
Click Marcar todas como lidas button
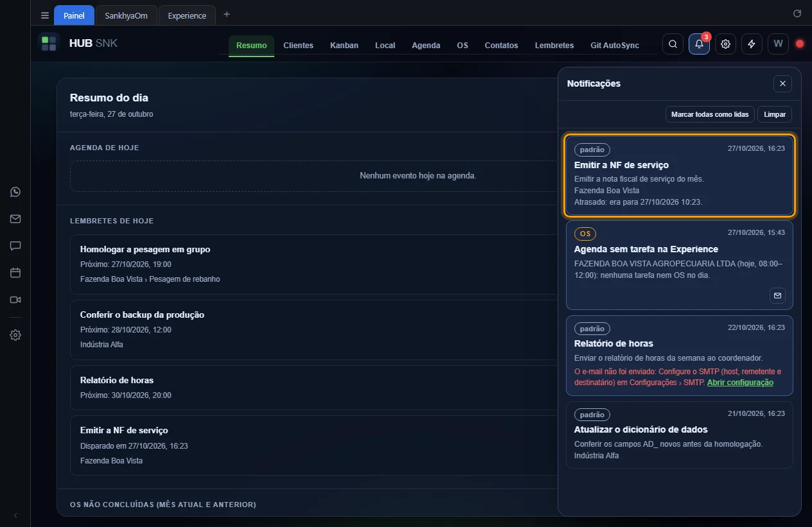710,114
